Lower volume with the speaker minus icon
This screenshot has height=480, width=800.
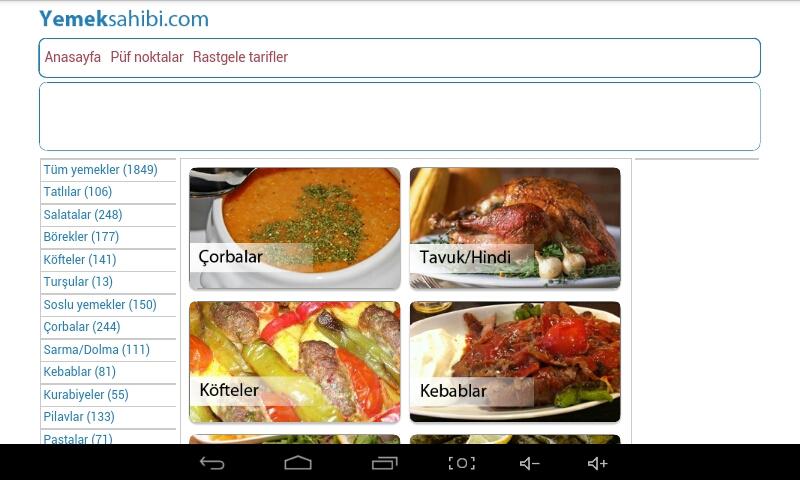tap(530, 463)
